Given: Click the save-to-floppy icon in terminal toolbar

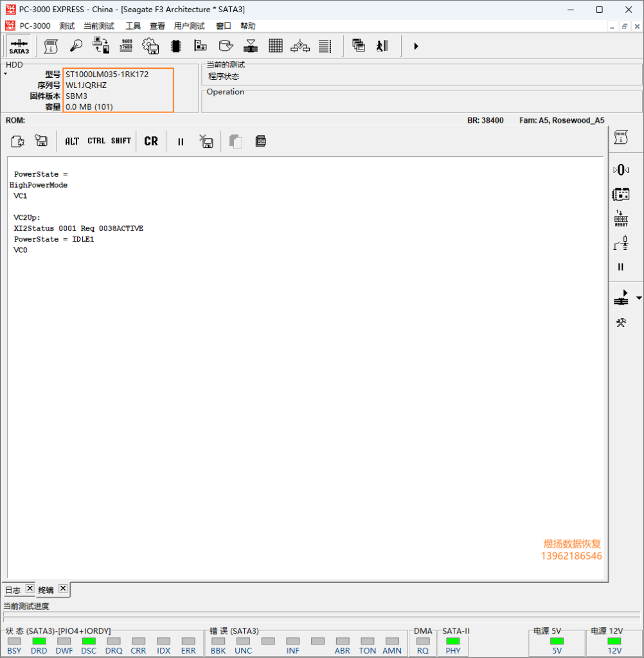Looking at the screenshot, I should (41, 141).
